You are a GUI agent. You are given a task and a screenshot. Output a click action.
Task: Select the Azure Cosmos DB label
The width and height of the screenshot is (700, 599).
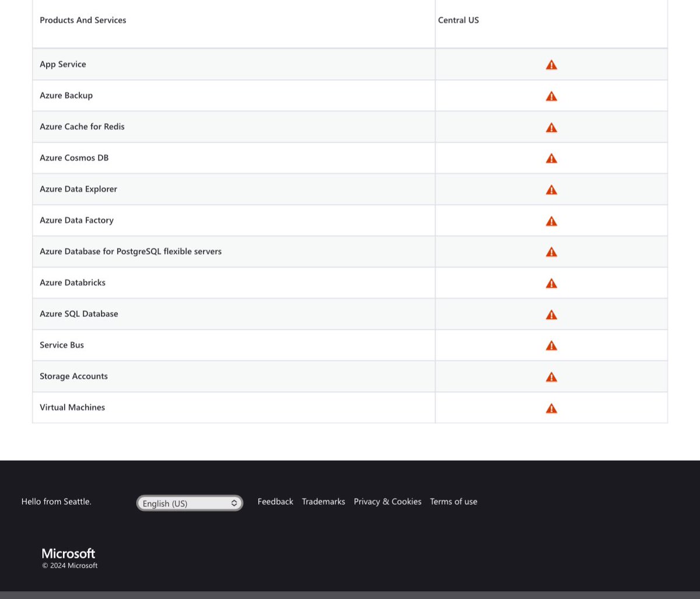[x=74, y=158]
